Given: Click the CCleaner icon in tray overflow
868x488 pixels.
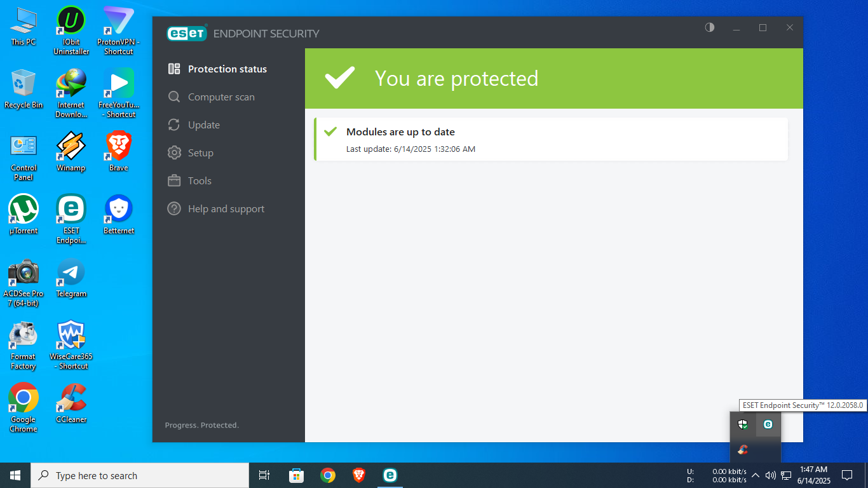Looking at the screenshot, I should [743, 449].
